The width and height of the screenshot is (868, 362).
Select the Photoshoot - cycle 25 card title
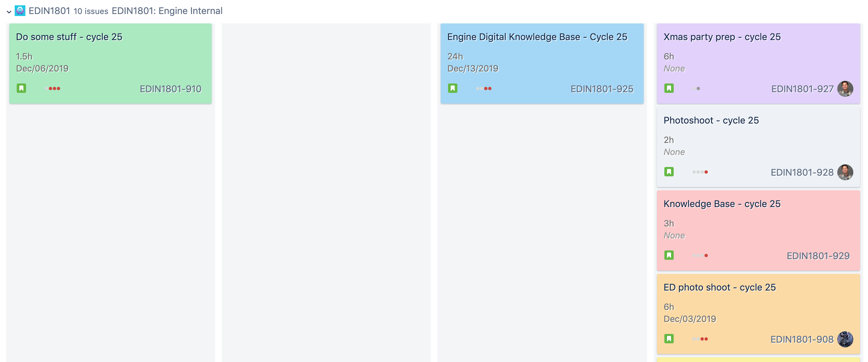pos(711,120)
